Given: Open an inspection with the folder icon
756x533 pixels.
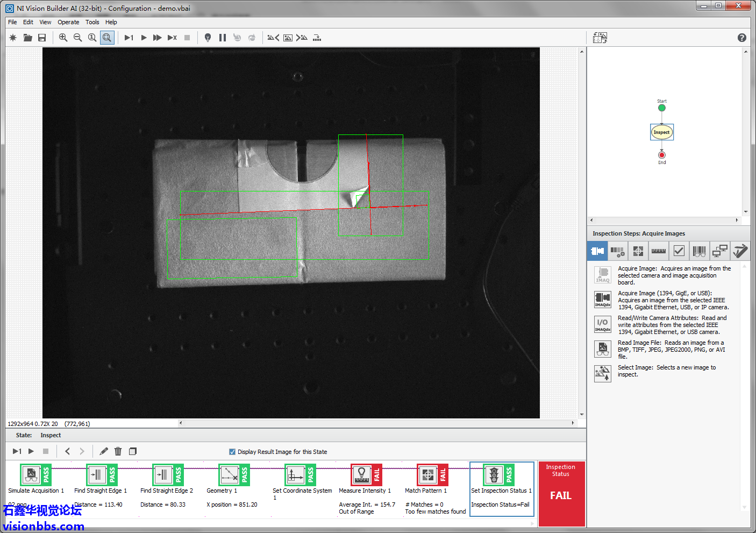Looking at the screenshot, I should [27, 38].
